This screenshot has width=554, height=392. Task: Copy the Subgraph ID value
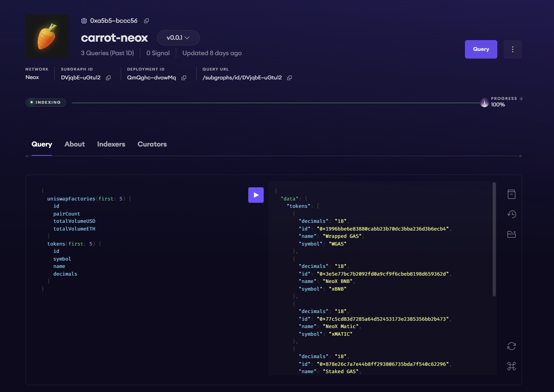[x=108, y=78]
